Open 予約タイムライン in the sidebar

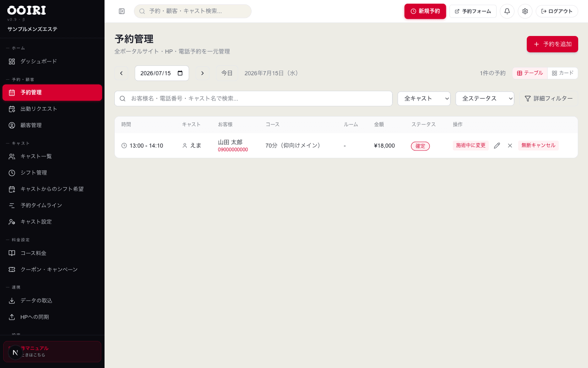[x=52, y=205]
